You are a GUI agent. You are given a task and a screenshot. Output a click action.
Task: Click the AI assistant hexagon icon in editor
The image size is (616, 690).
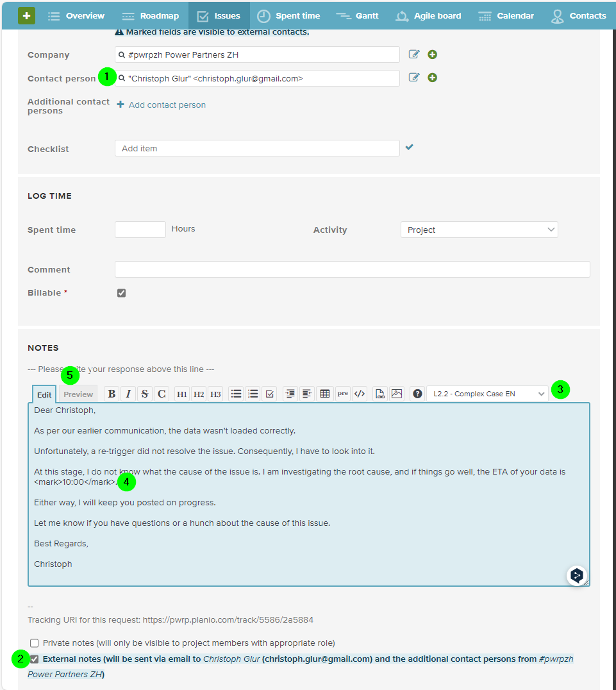pyautogui.click(x=577, y=576)
